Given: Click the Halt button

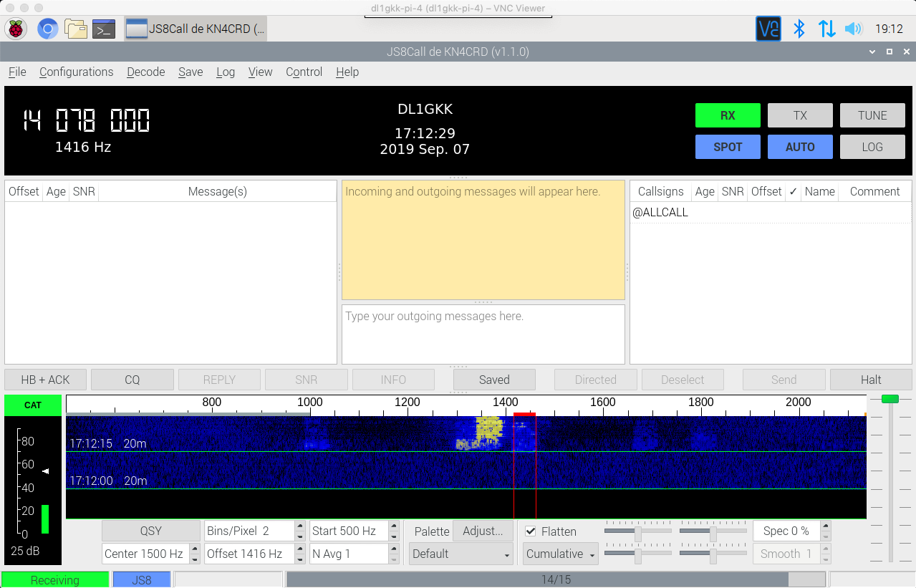Looking at the screenshot, I should coord(871,380).
